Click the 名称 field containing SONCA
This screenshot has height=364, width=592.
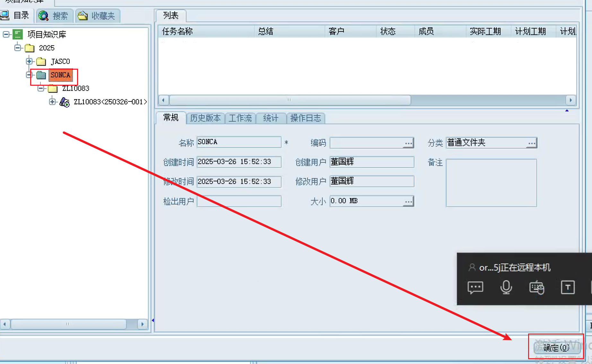[x=239, y=142]
